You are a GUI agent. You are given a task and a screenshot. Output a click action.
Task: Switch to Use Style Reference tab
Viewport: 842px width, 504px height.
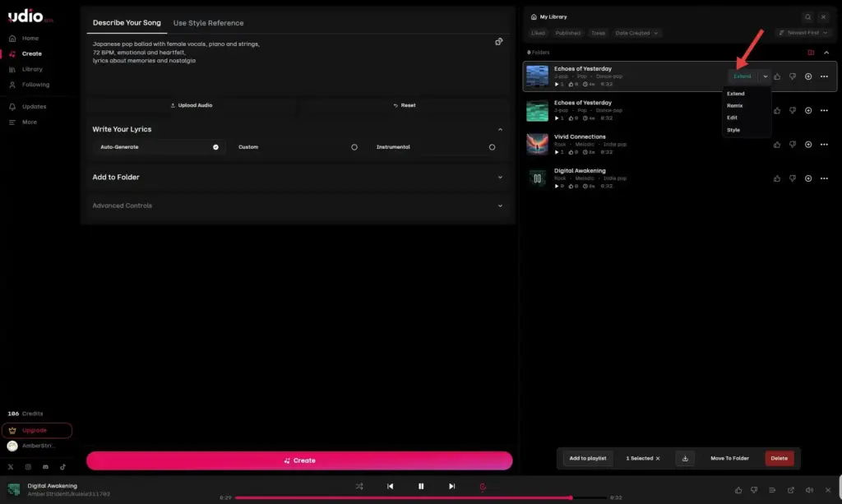[208, 23]
